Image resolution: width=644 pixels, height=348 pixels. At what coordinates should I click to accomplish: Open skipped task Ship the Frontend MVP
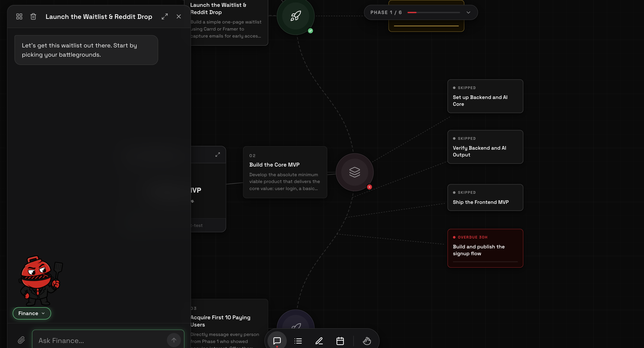(485, 197)
